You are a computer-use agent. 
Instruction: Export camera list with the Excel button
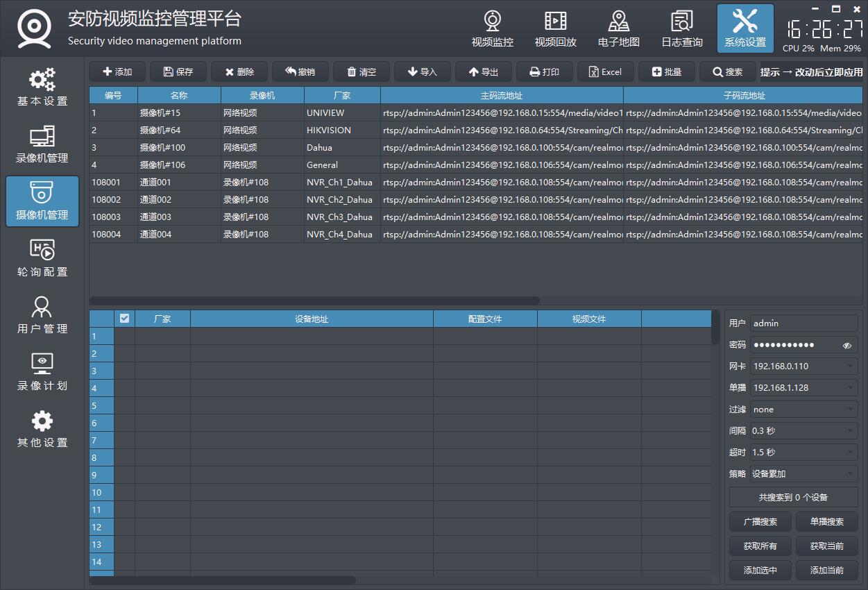pos(604,72)
